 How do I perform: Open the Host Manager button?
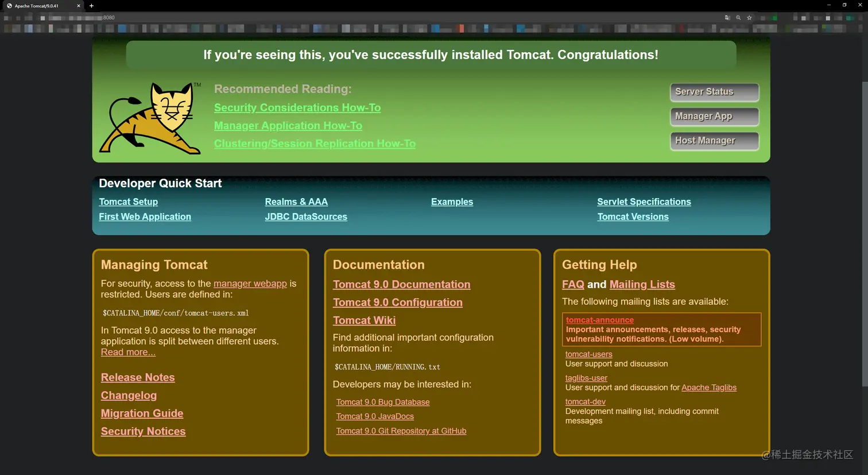[714, 141]
